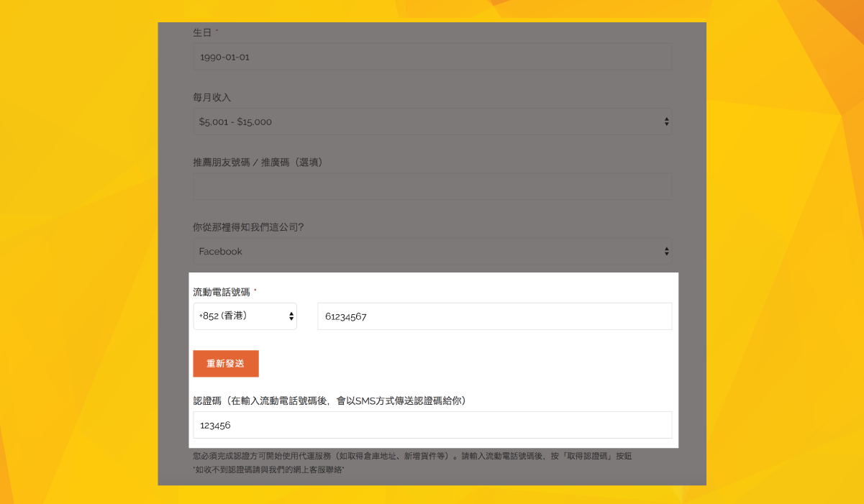Image resolution: width=864 pixels, height=504 pixels.
Task: Click the 如收不到認證碼 customer service note
Action: pyautogui.click(x=268, y=469)
